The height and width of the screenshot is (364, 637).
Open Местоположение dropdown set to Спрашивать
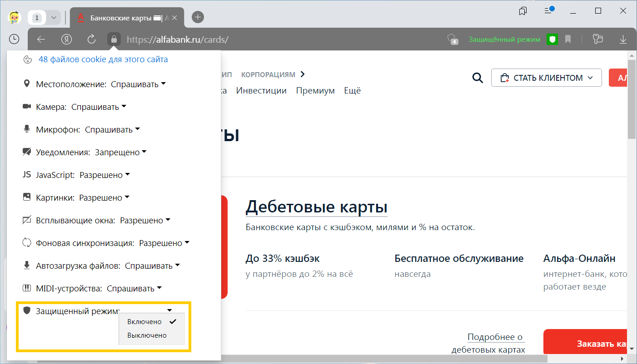pos(138,84)
